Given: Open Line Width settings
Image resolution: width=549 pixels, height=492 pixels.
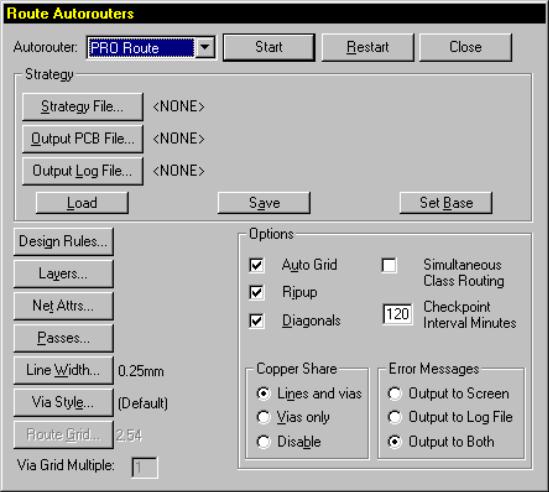Looking at the screenshot, I should 63,370.
